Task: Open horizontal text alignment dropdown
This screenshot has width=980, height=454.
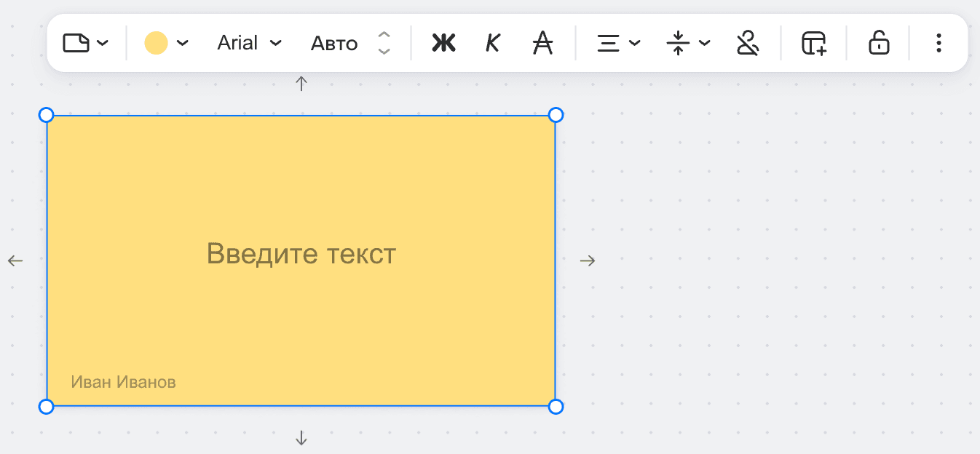Action: [x=618, y=43]
